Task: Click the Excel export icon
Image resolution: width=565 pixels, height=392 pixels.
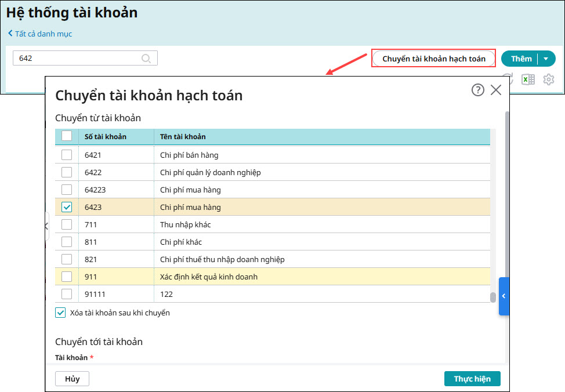Action: point(528,80)
